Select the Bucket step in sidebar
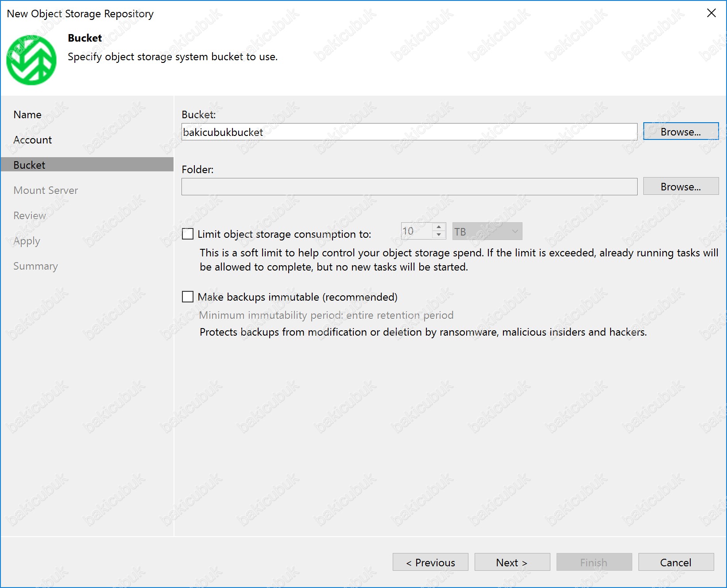Screen dimensions: 727x588 30,165
